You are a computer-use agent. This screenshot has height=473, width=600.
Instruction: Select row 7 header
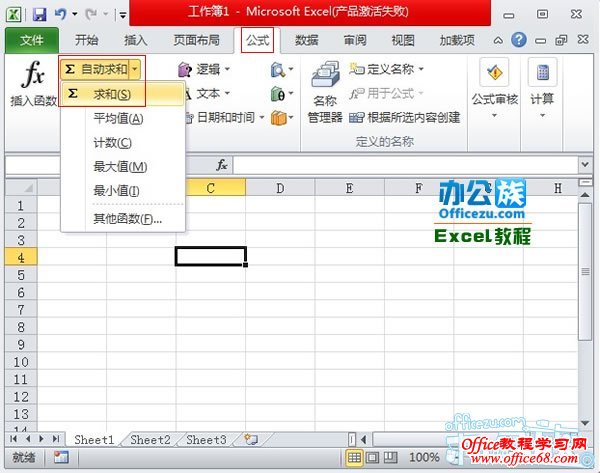(21, 310)
